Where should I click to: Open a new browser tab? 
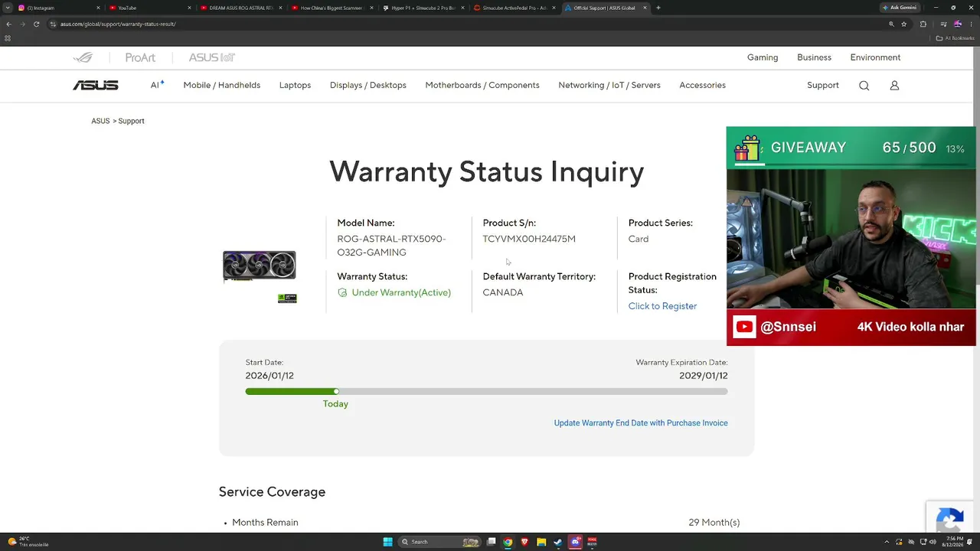[658, 8]
